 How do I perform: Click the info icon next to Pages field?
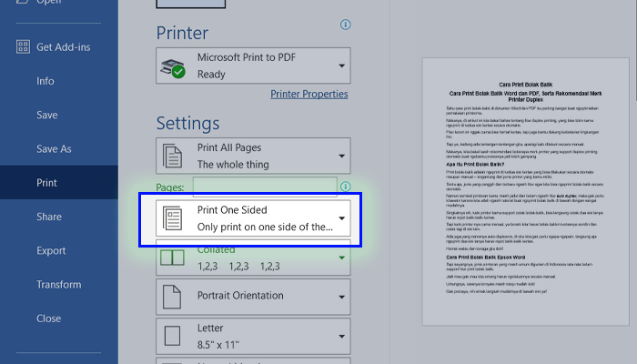(345, 187)
